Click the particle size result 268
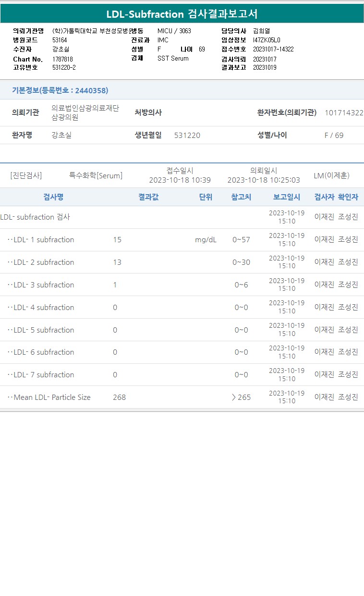The width and height of the screenshot is (364, 596). pos(119,397)
